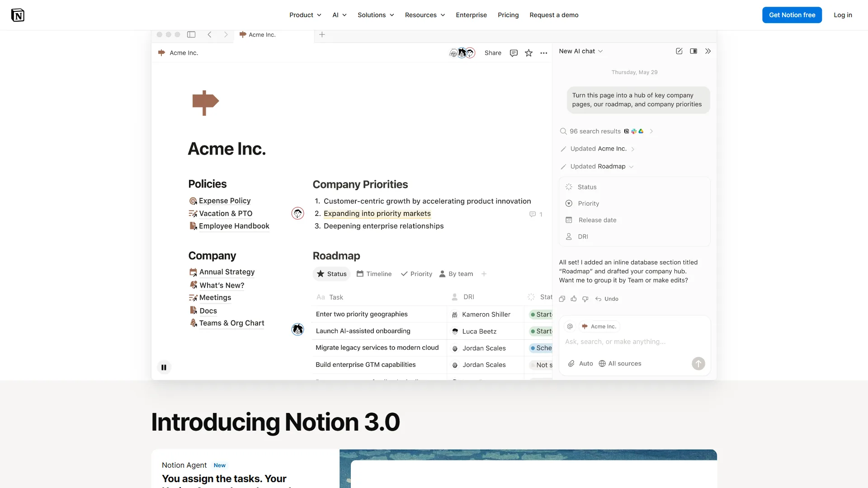
Task: Attach a file with paperclip icon
Action: coord(571,363)
